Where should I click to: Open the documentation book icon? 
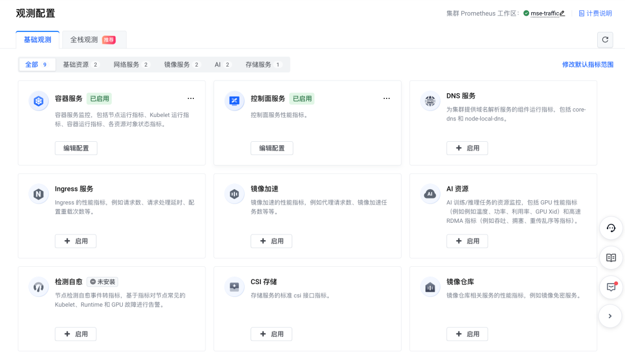(611, 258)
